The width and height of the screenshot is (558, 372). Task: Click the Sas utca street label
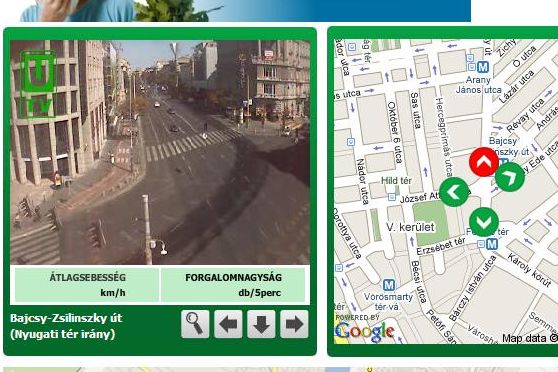[x=416, y=110]
